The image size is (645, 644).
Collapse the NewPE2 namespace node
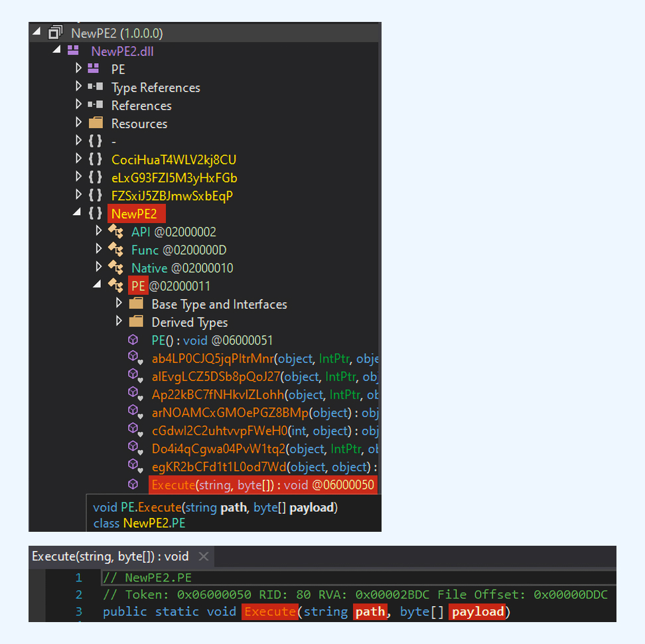pos(77,212)
